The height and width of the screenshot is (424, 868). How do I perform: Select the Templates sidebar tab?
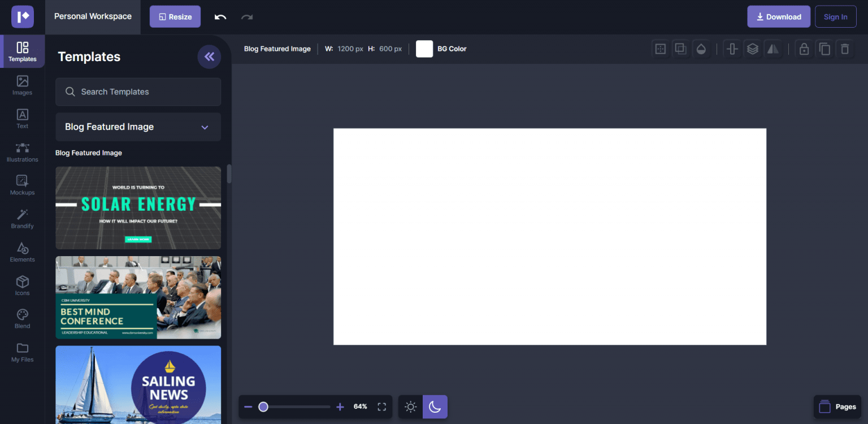pyautogui.click(x=23, y=51)
